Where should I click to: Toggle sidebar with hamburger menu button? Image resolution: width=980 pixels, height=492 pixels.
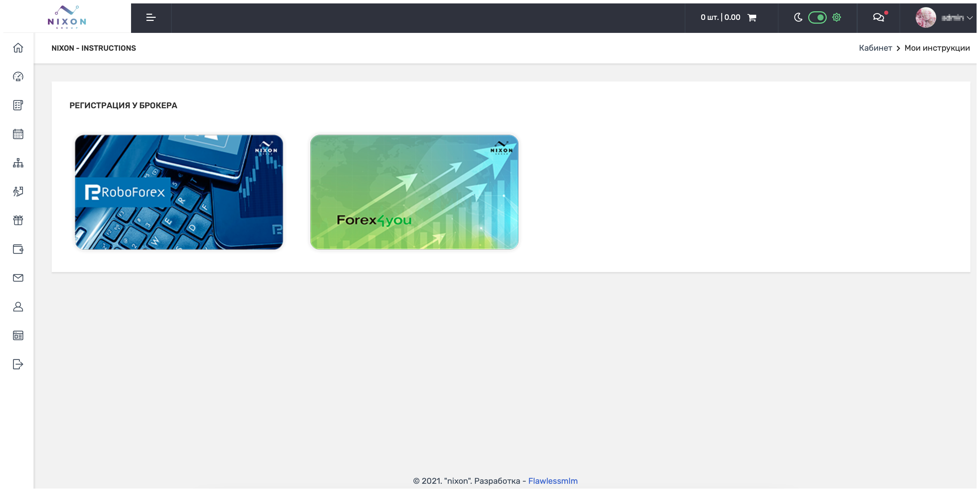click(151, 17)
